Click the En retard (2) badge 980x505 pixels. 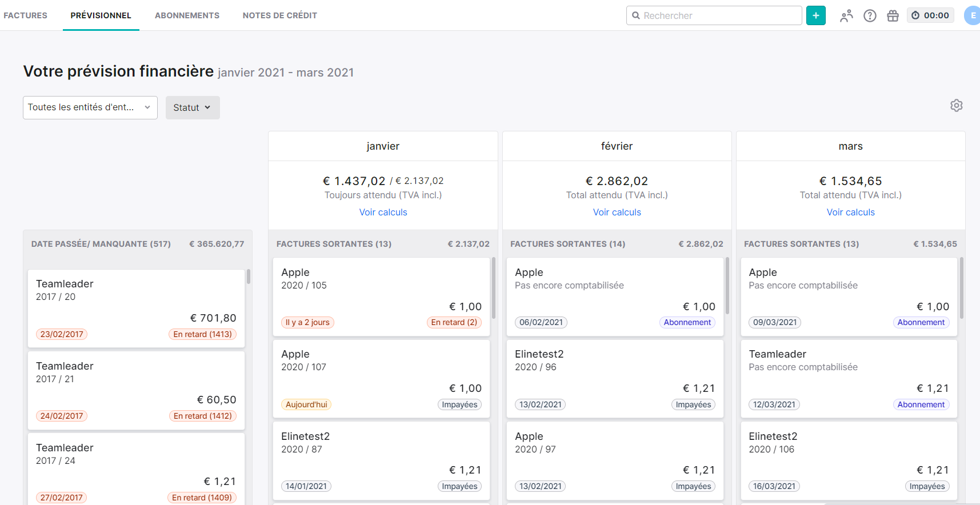(x=454, y=322)
